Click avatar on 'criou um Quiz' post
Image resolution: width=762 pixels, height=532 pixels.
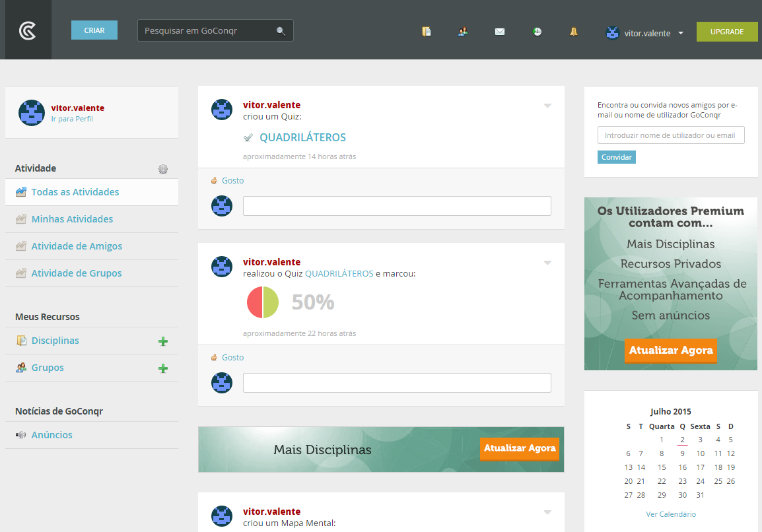222,110
